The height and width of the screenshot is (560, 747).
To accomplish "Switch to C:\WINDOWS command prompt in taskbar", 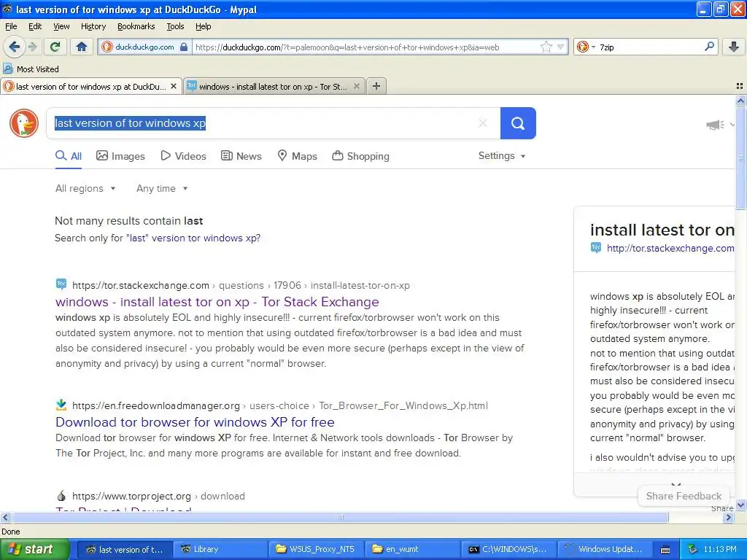I will (508, 549).
